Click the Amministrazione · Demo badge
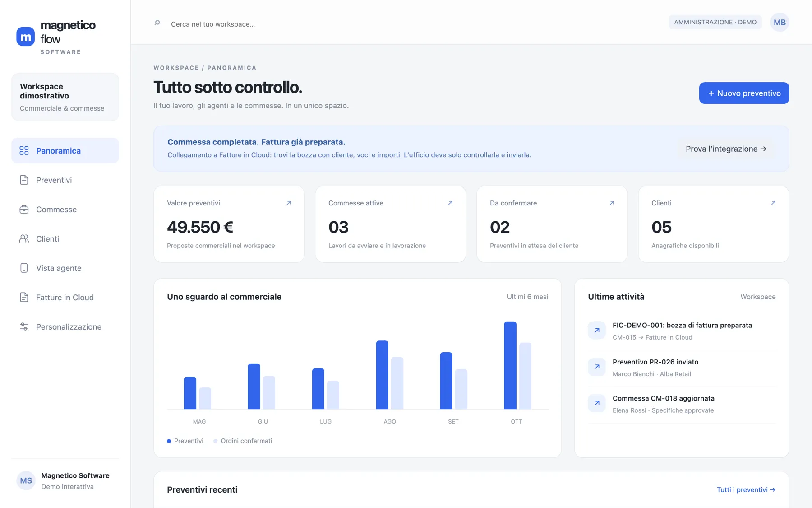 pyautogui.click(x=715, y=22)
